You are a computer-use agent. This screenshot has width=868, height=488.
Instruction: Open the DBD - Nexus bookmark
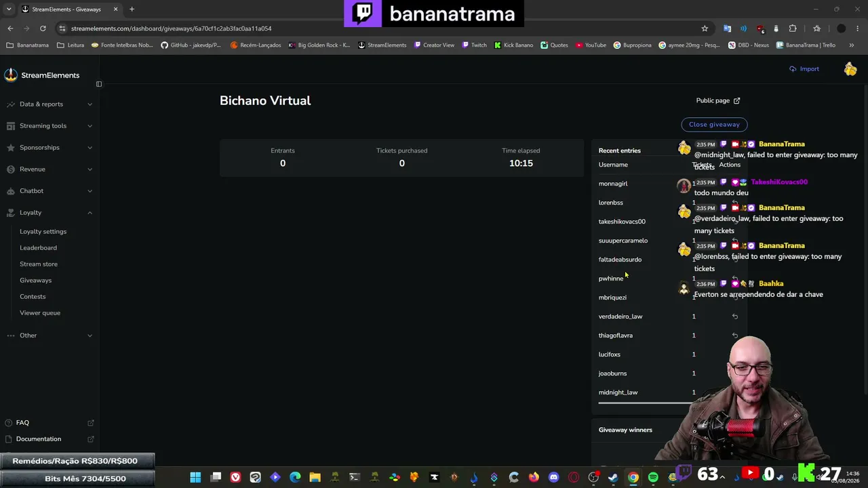click(749, 45)
